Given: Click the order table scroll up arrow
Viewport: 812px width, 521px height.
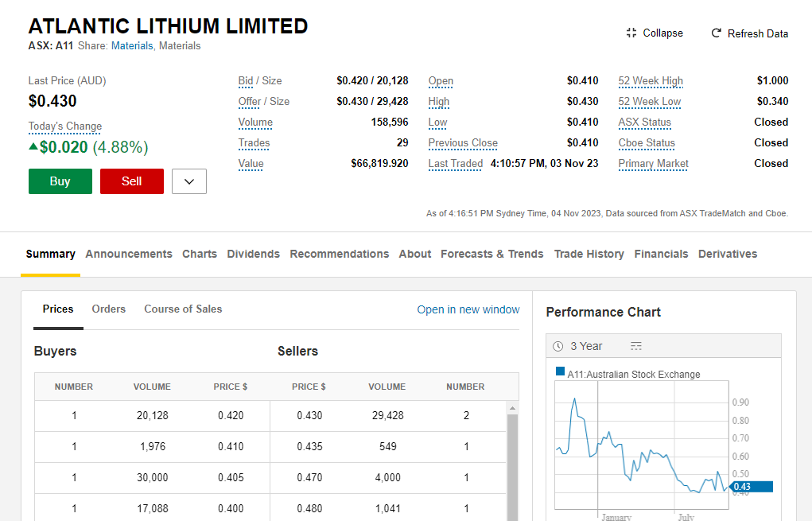Looking at the screenshot, I should pyautogui.click(x=512, y=408).
